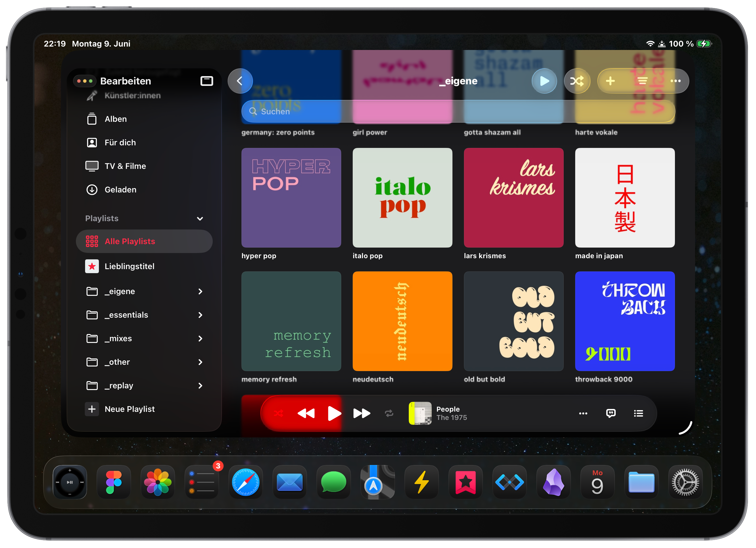This screenshot has width=756, height=548.
Task: Expand the _other folder chevron
Action: click(200, 362)
